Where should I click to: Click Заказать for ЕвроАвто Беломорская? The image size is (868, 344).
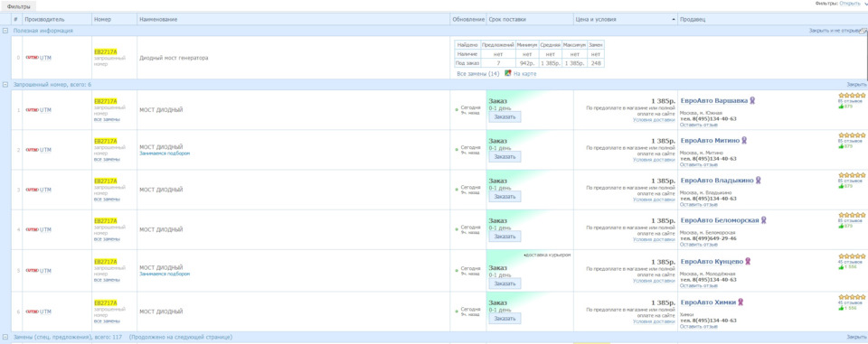click(x=505, y=237)
